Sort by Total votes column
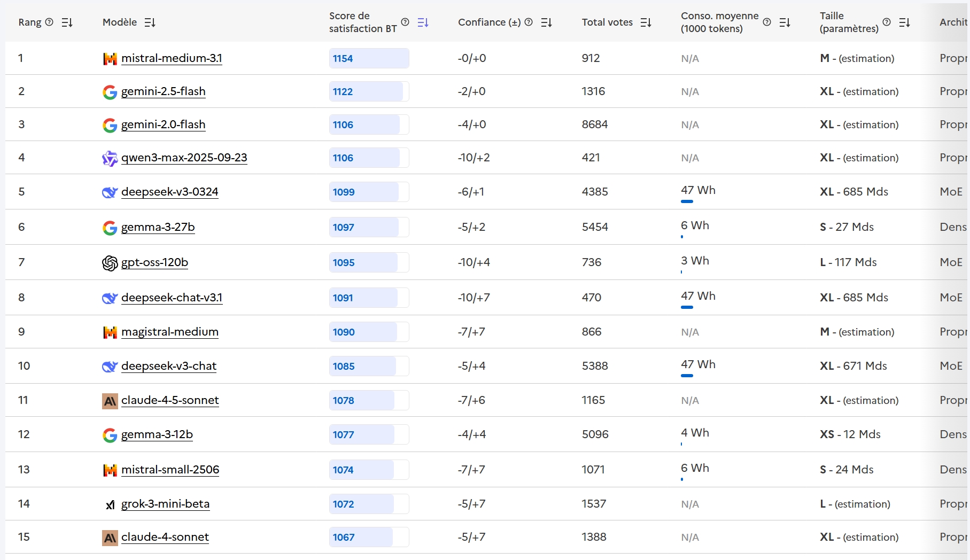This screenshot has height=560, width=970. [x=646, y=22]
